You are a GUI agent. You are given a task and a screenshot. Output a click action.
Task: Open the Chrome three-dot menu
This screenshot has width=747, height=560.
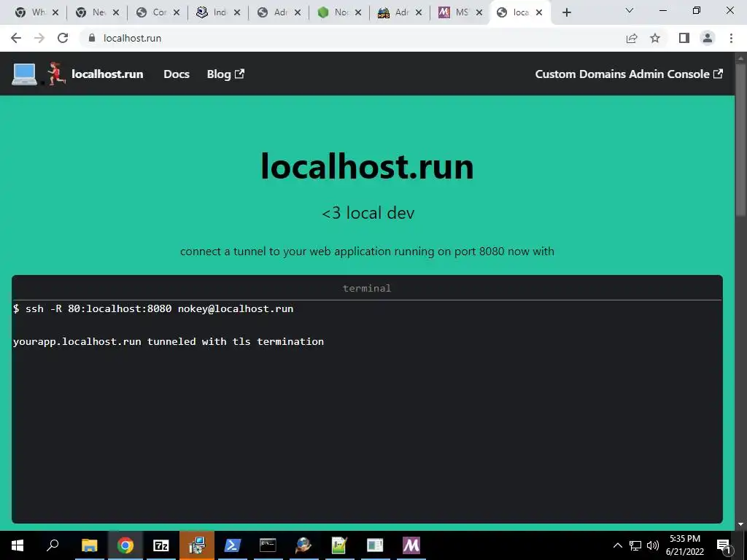[731, 38]
